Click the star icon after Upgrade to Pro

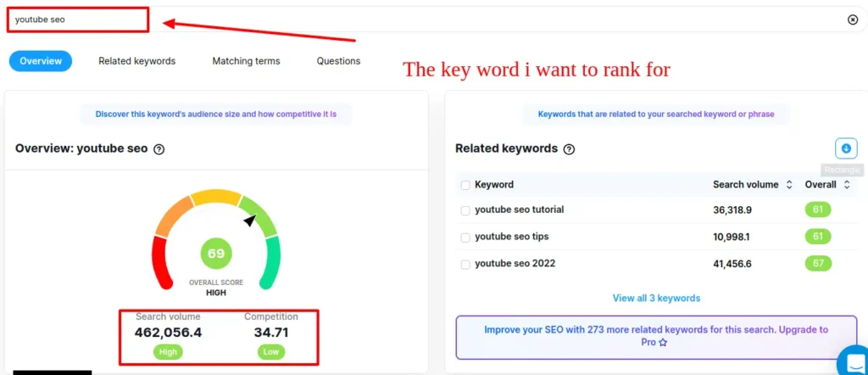[x=663, y=342]
